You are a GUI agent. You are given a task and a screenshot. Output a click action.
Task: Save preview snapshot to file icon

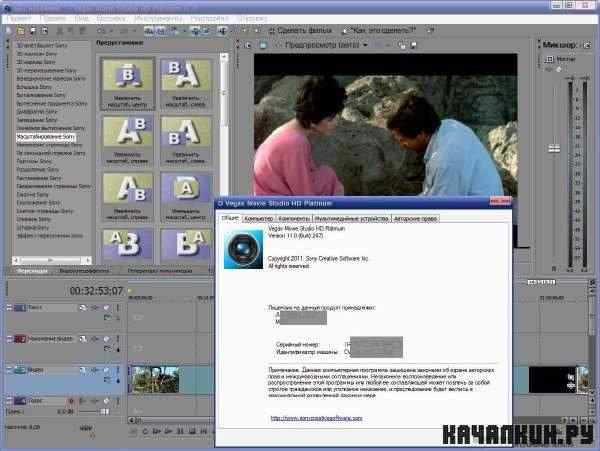413,45
